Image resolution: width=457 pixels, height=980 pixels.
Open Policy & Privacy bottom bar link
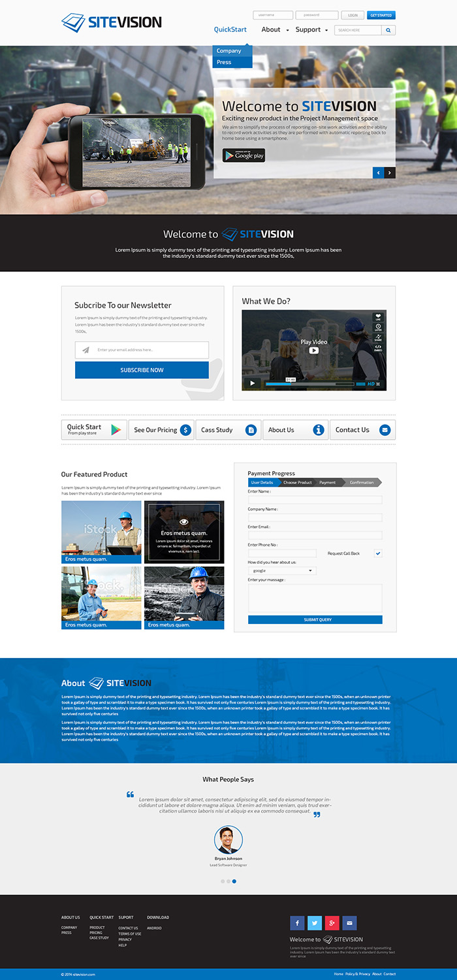tap(358, 974)
